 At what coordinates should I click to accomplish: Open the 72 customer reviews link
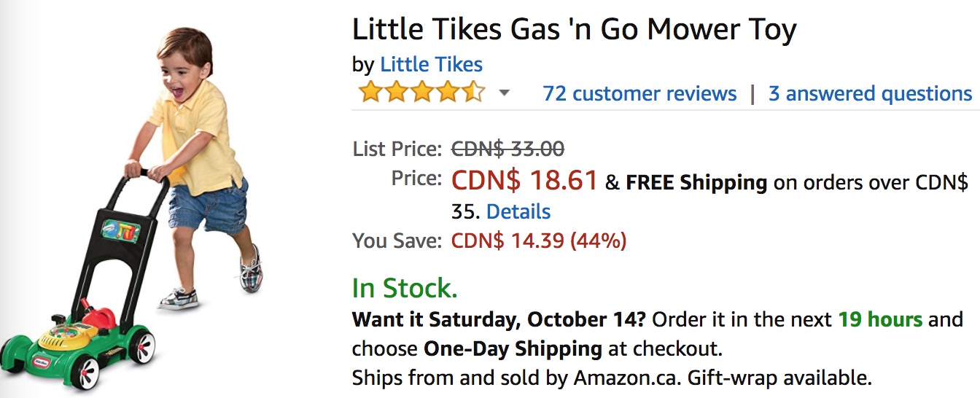[639, 93]
